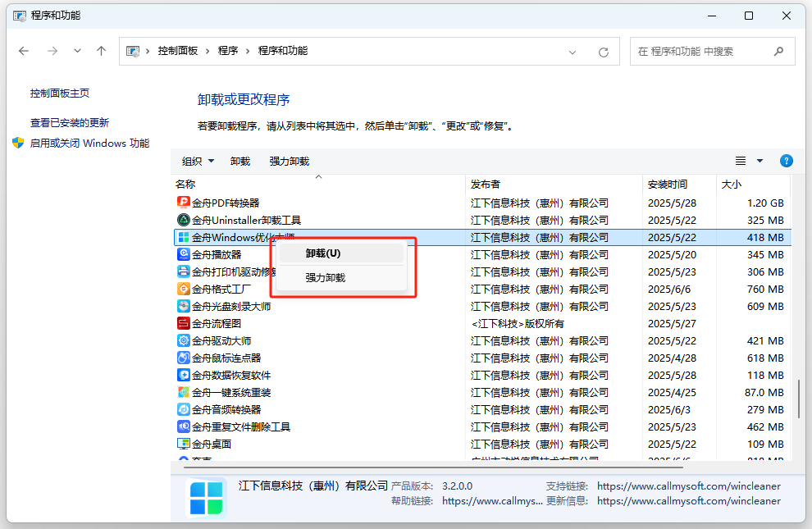This screenshot has width=812, height=529.
Task: Expand the view options dropdown arrow
Action: click(760, 161)
